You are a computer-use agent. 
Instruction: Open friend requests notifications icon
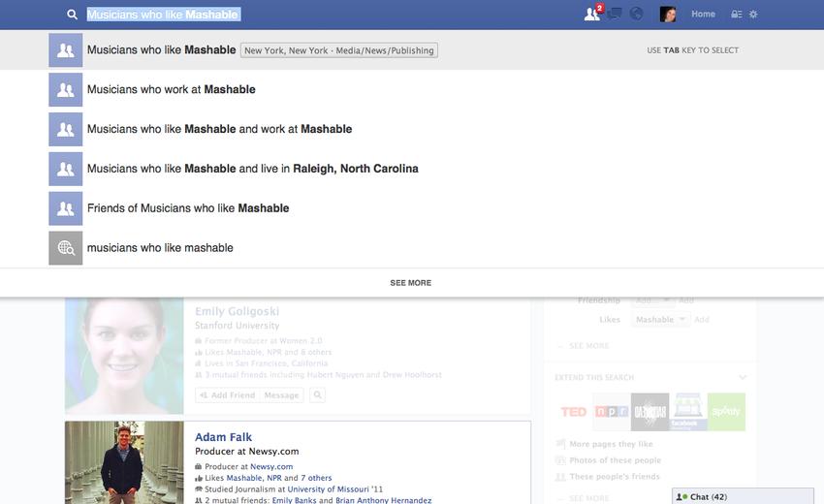[x=592, y=14]
